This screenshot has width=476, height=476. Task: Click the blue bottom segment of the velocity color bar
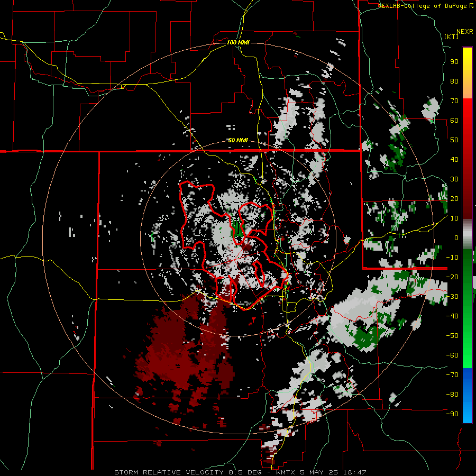tap(467, 396)
